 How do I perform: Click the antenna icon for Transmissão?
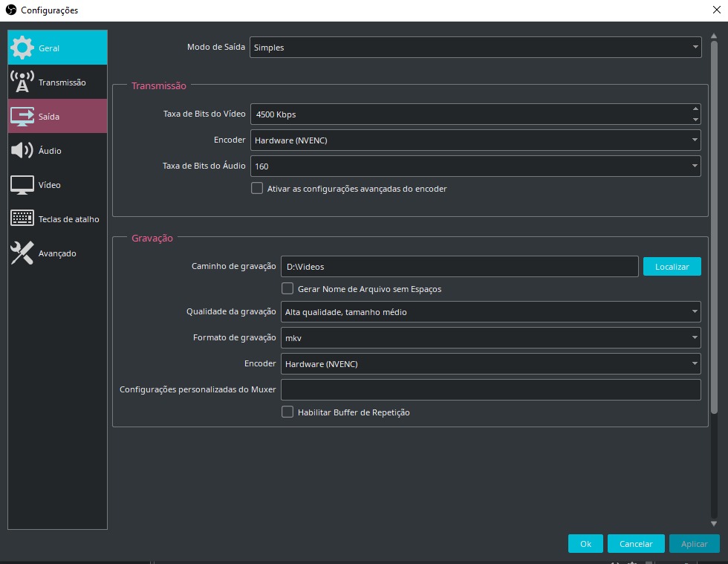tap(22, 82)
